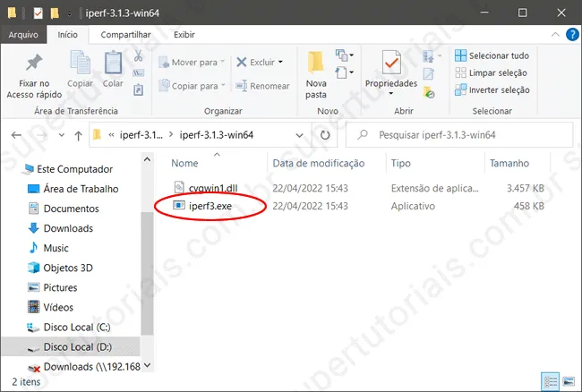Click the Nova pasta folder icon
This screenshot has width=582, height=392.
click(x=316, y=64)
